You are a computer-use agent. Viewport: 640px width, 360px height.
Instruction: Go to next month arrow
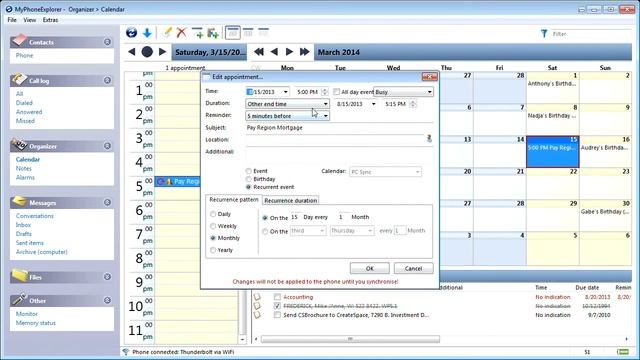[x=289, y=52]
